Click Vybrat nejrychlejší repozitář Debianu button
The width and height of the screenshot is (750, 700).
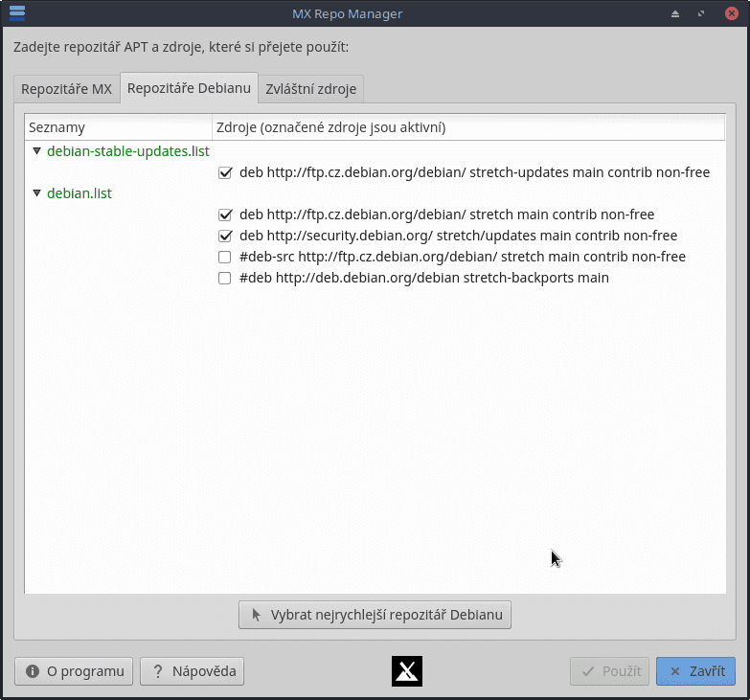[375, 615]
